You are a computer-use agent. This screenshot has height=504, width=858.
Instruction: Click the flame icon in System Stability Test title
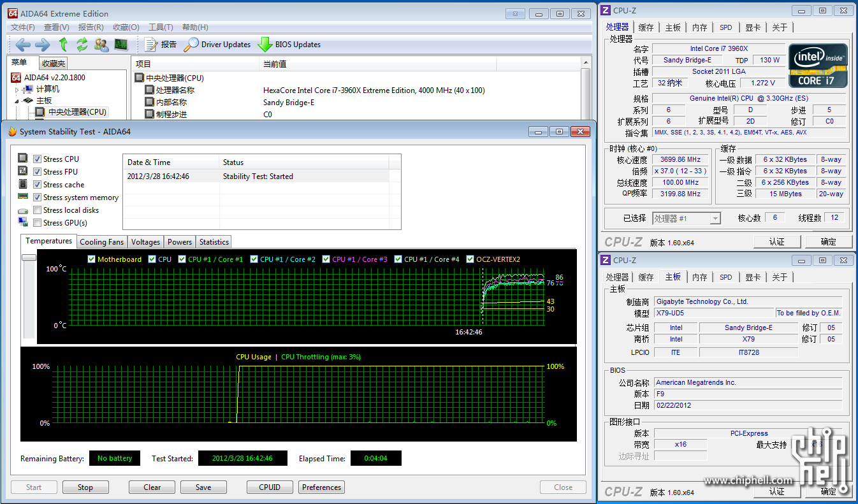coord(11,131)
